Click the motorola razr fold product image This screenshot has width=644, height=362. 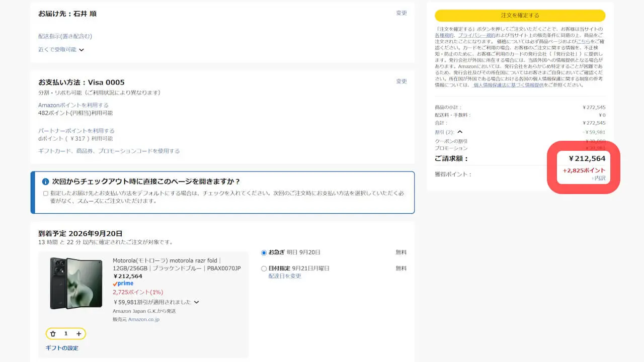(x=76, y=284)
